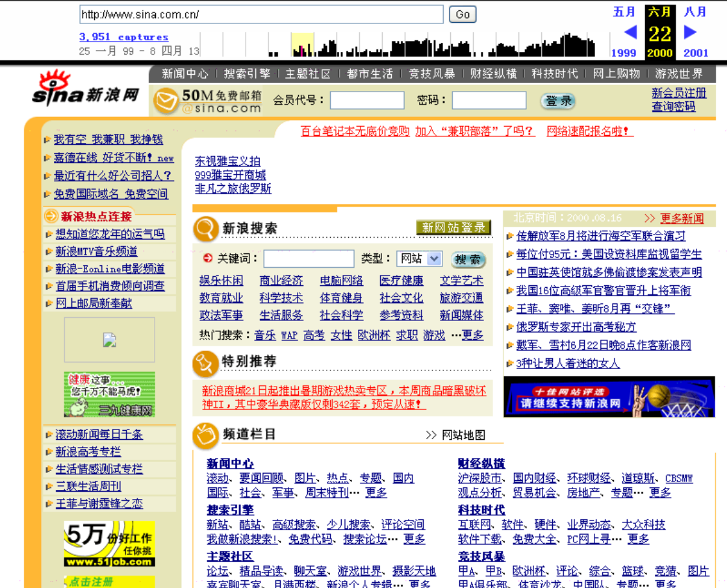Click the 搜索 search button
This screenshot has height=588, width=727.
(x=468, y=259)
